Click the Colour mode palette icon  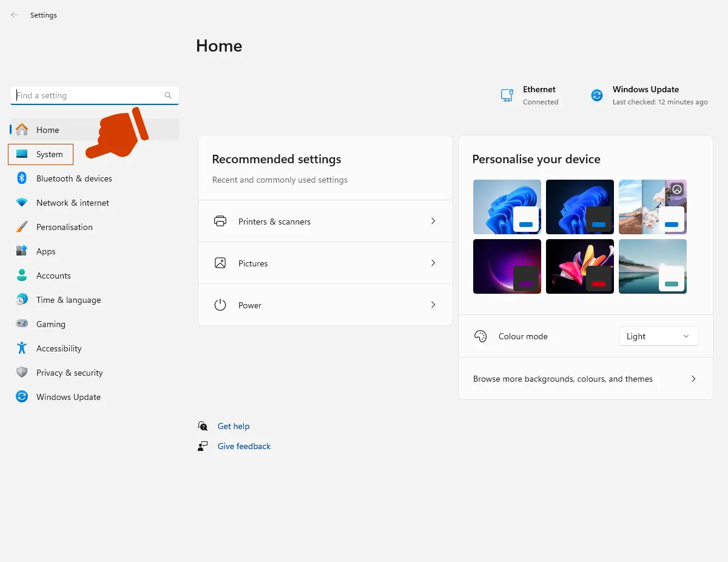480,336
